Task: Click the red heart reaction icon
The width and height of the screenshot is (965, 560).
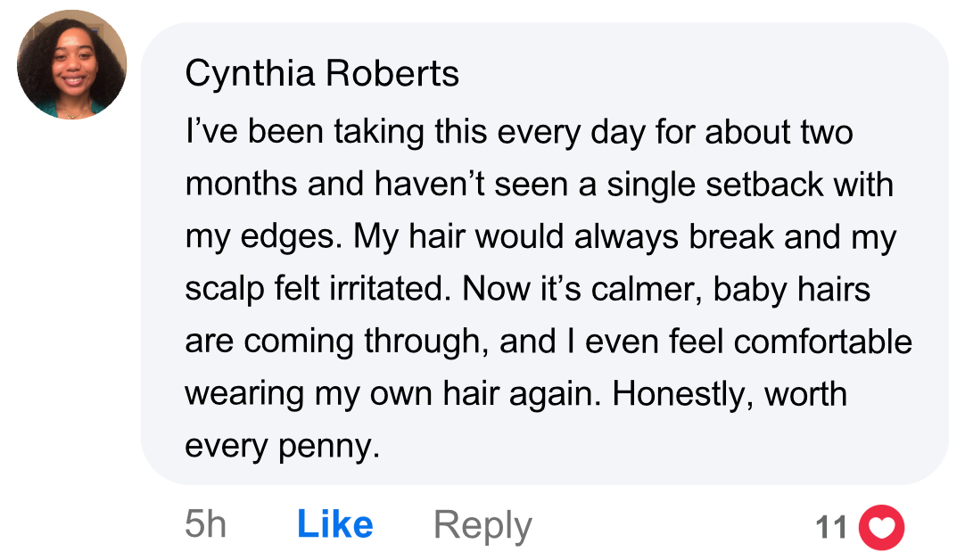Action: tap(880, 527)
